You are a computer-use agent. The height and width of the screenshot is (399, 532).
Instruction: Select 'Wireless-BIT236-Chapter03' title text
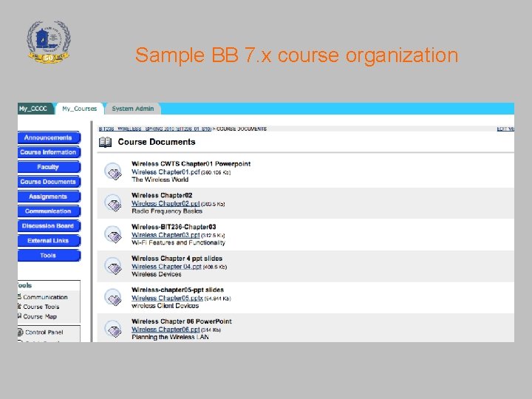pos(174,227)
